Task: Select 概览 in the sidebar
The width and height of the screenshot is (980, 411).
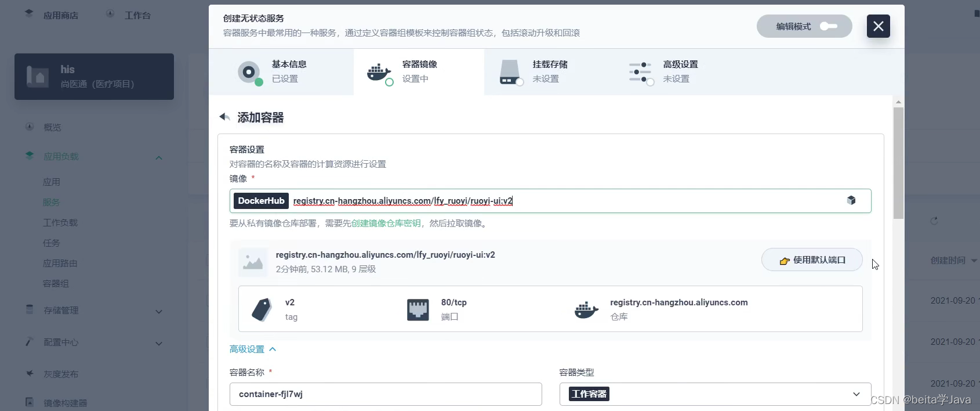Action: click(52, 127)
